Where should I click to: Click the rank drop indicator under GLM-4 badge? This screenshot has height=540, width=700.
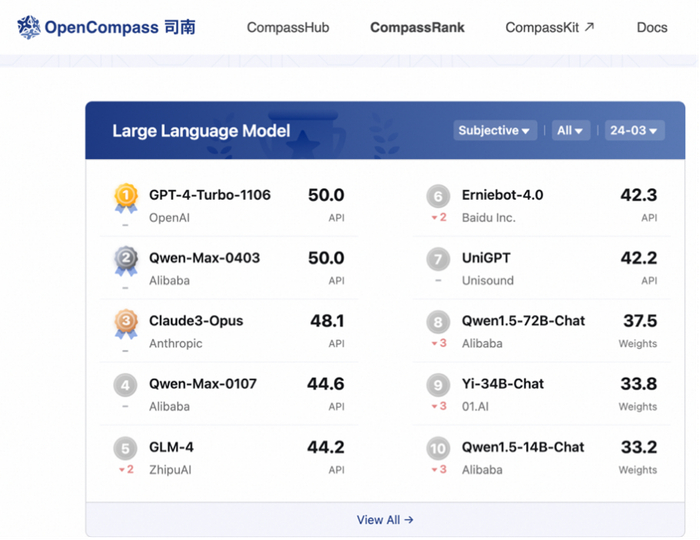pos(126,469)
